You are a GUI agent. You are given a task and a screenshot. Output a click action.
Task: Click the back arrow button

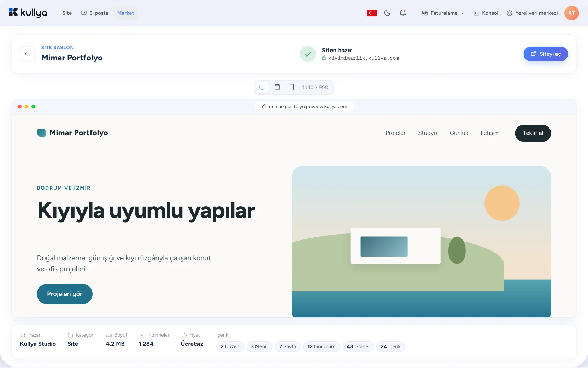[x=28, y=54]
